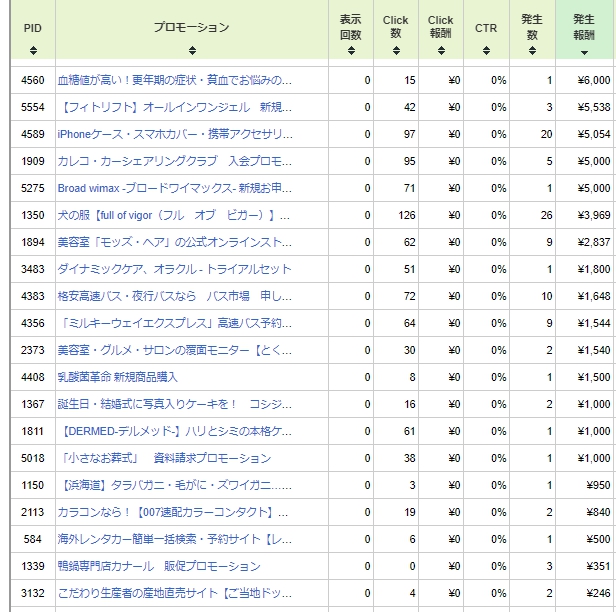Select reward value ¥1,648
Viewport: 616px width, 612px height.
click(x=594, y=296)
